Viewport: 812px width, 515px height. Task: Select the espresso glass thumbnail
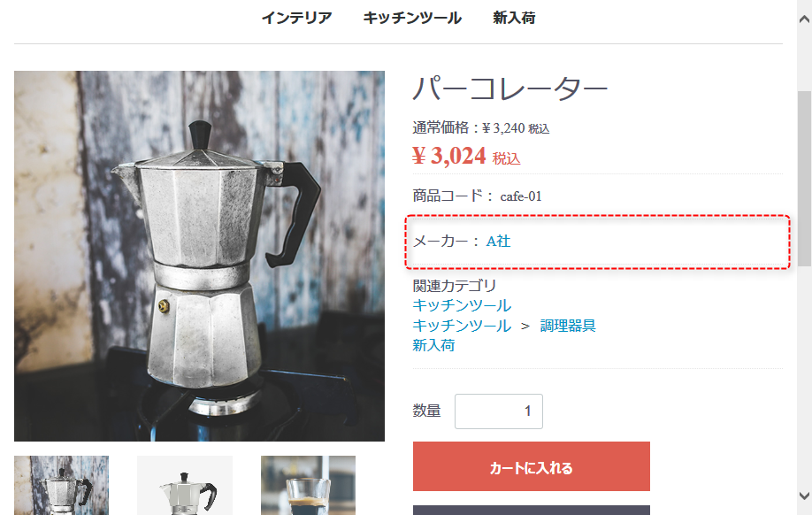308,486
